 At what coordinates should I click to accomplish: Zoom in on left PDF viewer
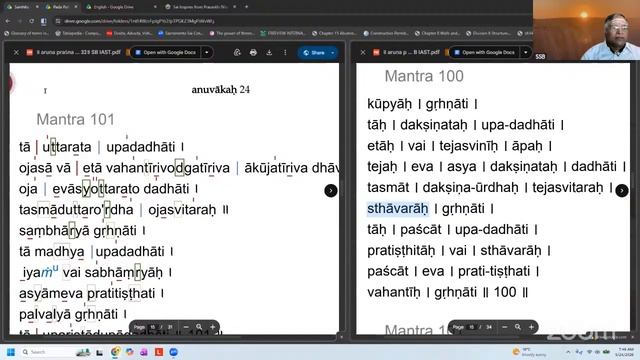(x=213, y=327)
